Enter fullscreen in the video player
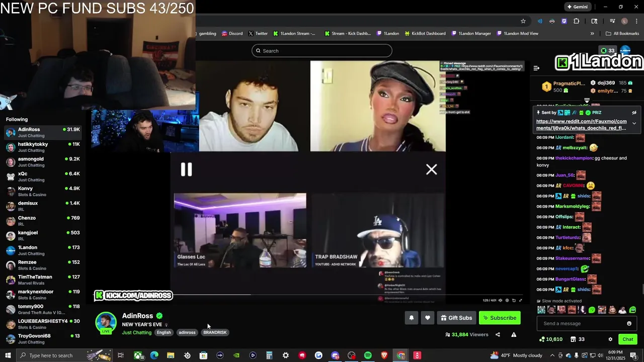Image resolution: width=644 pixels, height=362 pixels. [x=520, y=300]
